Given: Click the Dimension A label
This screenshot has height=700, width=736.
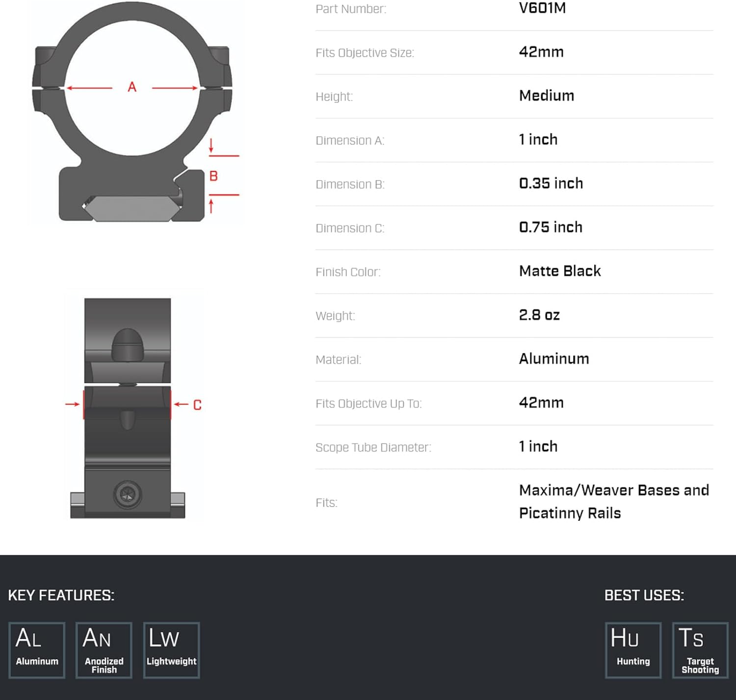Looking at the screenshot, I should [x=350, y=140].
